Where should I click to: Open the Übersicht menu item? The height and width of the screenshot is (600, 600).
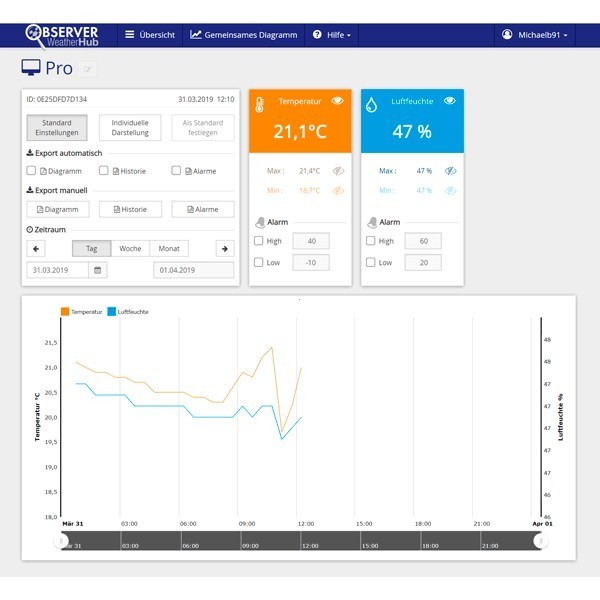[x=150, y=35]
